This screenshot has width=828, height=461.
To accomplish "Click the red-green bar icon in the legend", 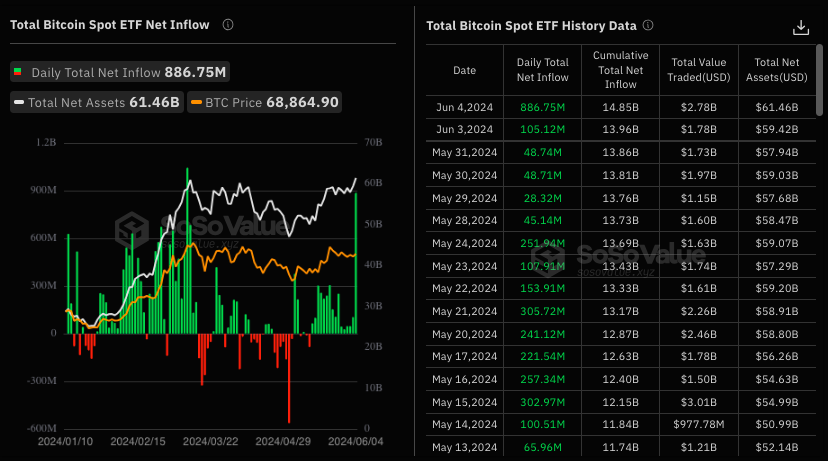I will coord(18,73).
